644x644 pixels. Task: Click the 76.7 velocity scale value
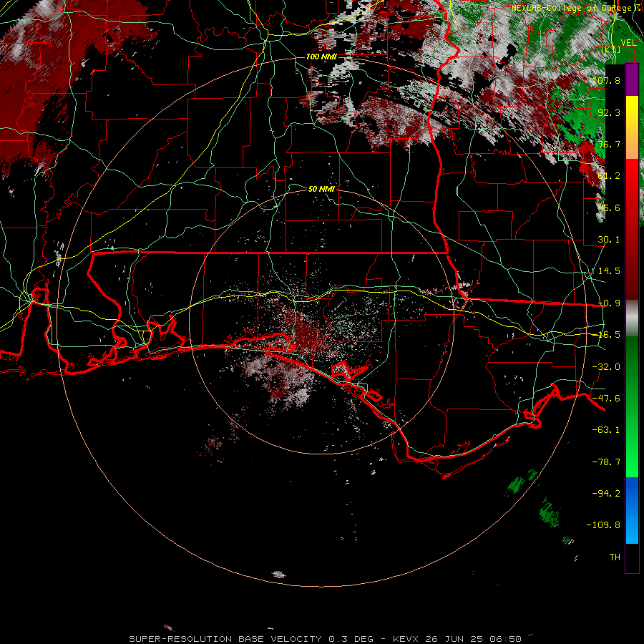[x=609, y=144]
